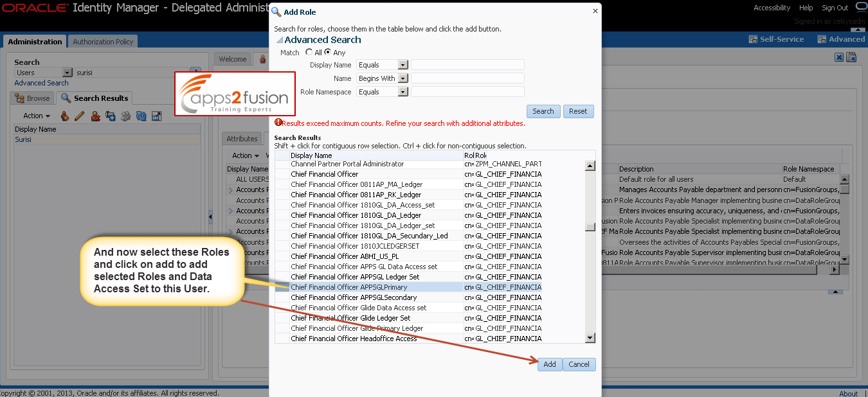Click the Search button in Add Role dialog
868x397 pixels.
(x=543, y=111)
